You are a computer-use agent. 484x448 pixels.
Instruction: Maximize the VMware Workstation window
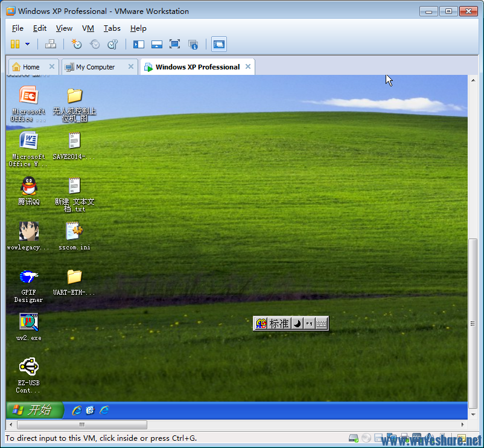coord(448,11)
